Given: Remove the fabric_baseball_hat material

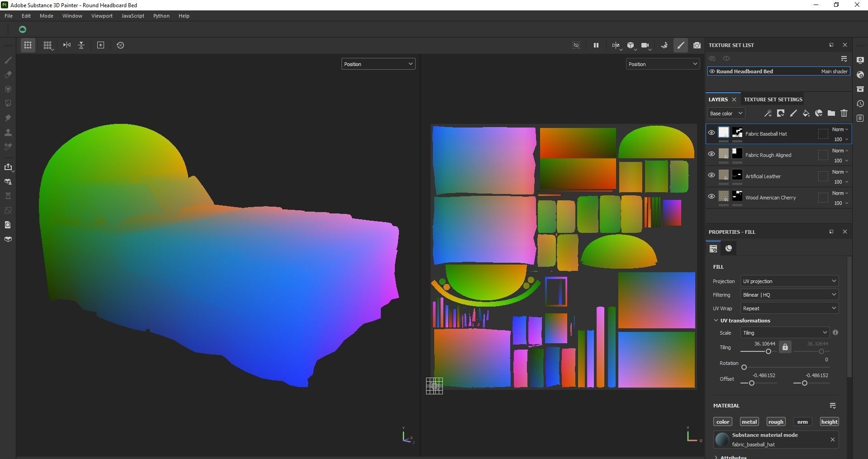Looking at the screenshot, I should coord(832,440).
